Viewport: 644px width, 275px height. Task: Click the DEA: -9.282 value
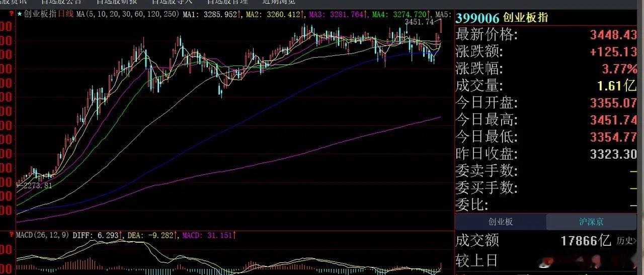[x=152, y=235]
